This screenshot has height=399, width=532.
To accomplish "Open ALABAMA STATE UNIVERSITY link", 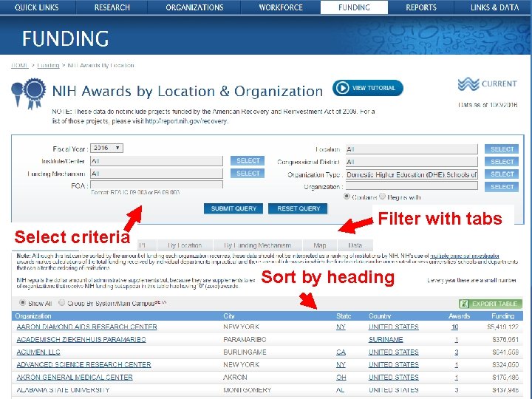I will (63, 389).
